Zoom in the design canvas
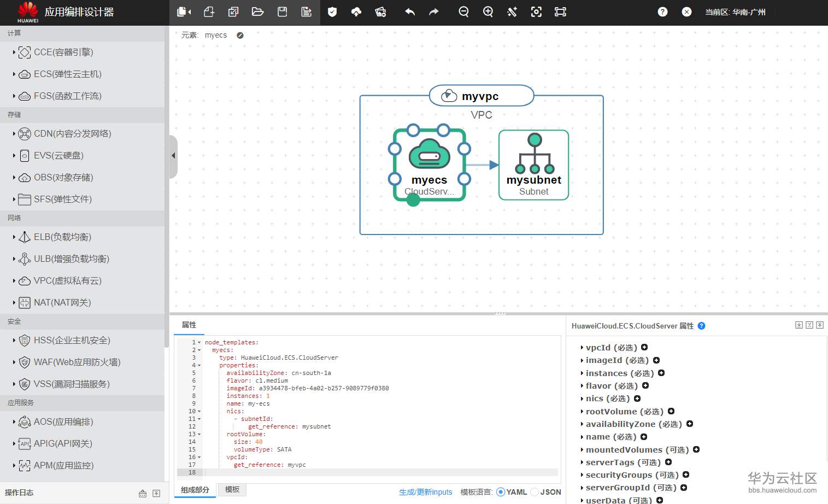This screenshot has height=504, width=828. (x=488, y=11)
